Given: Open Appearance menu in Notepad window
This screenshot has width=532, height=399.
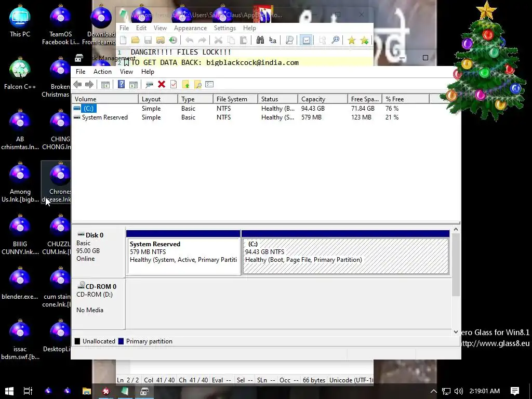Looking at the screenshot, I should tap(190, 28).
